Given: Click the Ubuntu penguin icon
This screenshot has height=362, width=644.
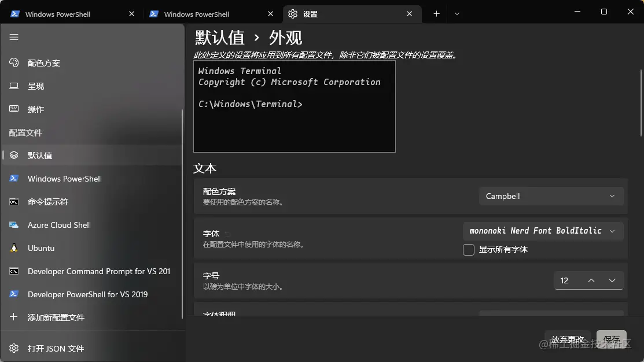Looking at the screenshot, I should (x=14, y=248).
